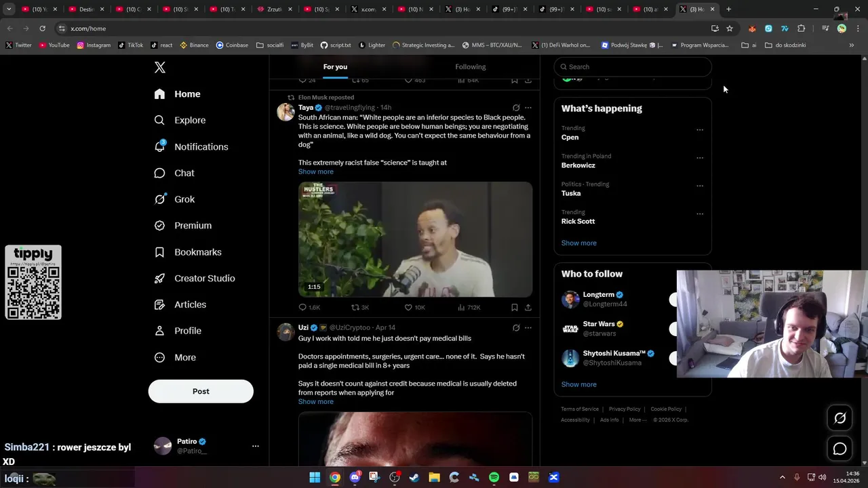The image size is (868, 488).
Task: Open Steam from the taskbar
Action: tap(414, 477)
